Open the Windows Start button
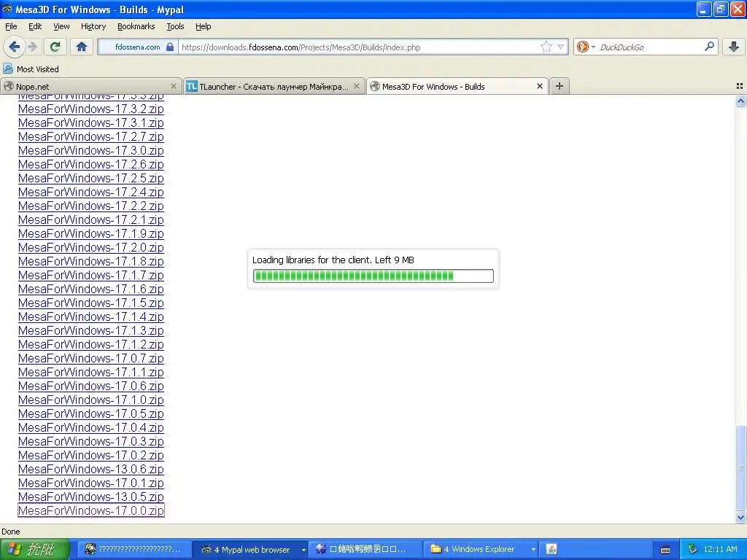 tap(35, 550)
